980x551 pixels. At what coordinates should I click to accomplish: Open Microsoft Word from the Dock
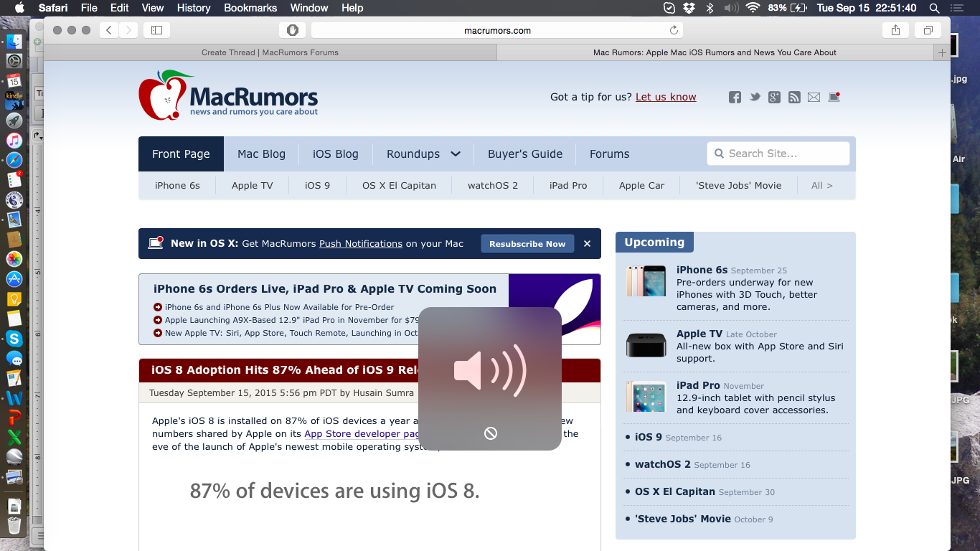point(14,397)
